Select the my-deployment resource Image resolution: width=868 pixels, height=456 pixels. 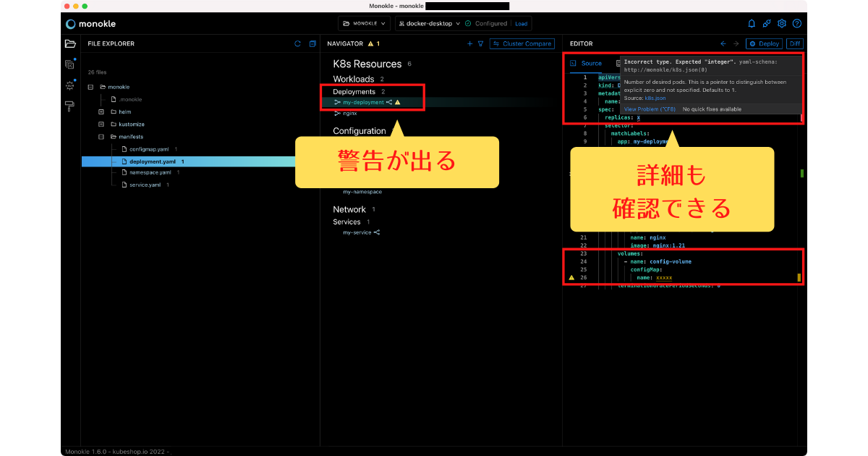click(363, 103)
